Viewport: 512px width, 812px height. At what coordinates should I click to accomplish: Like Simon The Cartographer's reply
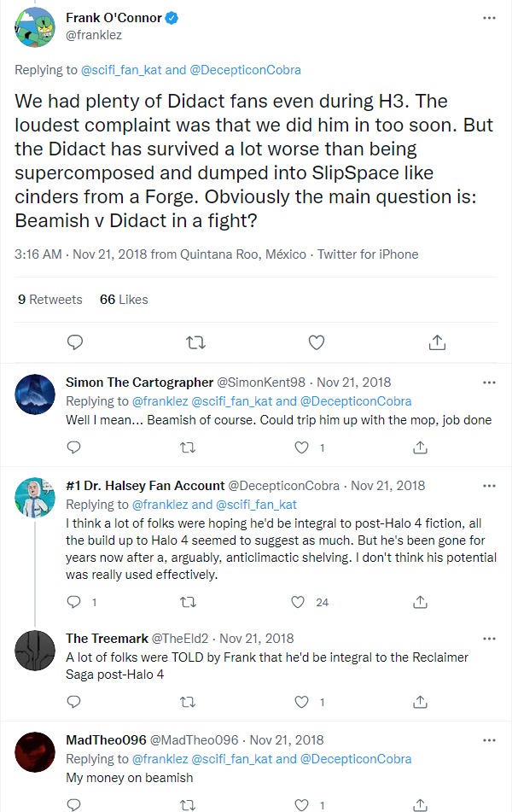(x=300, y=447)
